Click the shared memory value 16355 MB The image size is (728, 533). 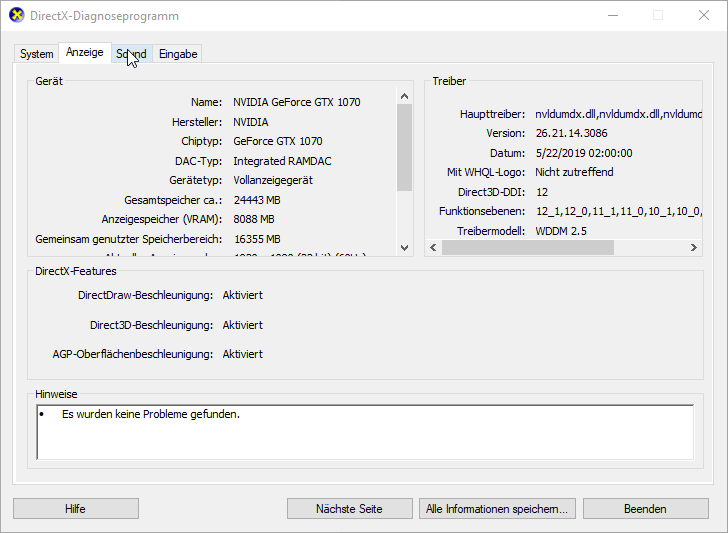(x=257, y=239)
